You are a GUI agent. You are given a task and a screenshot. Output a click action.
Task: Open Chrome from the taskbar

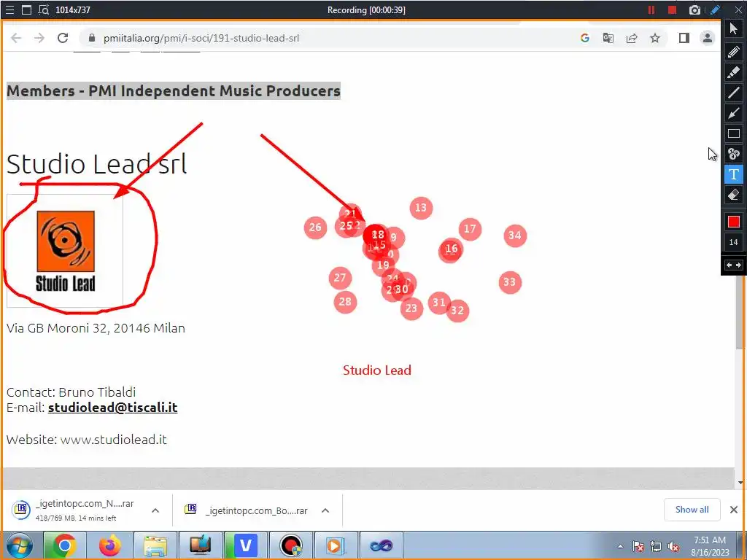coord(64,545)
